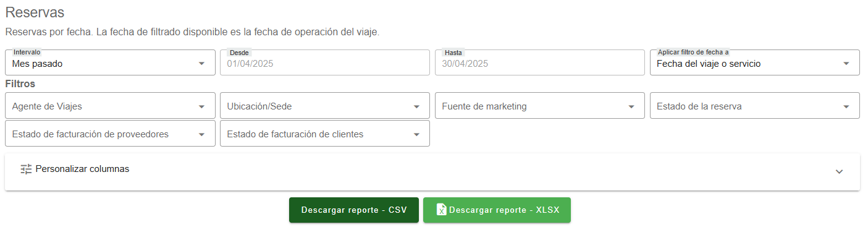Click the Fuente de marketing dropdown arrow
868x240 pixels.
tap(631, 106)
